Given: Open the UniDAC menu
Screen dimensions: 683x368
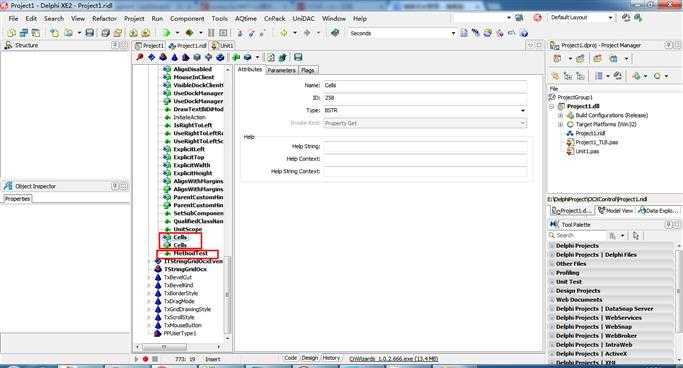Looking at the screenshot, I should coord(303,19).
